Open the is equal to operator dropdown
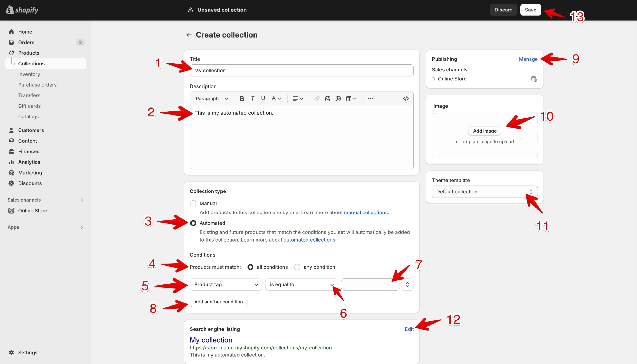Viewport: 637px width, 364px height. (x=301, y=284)
